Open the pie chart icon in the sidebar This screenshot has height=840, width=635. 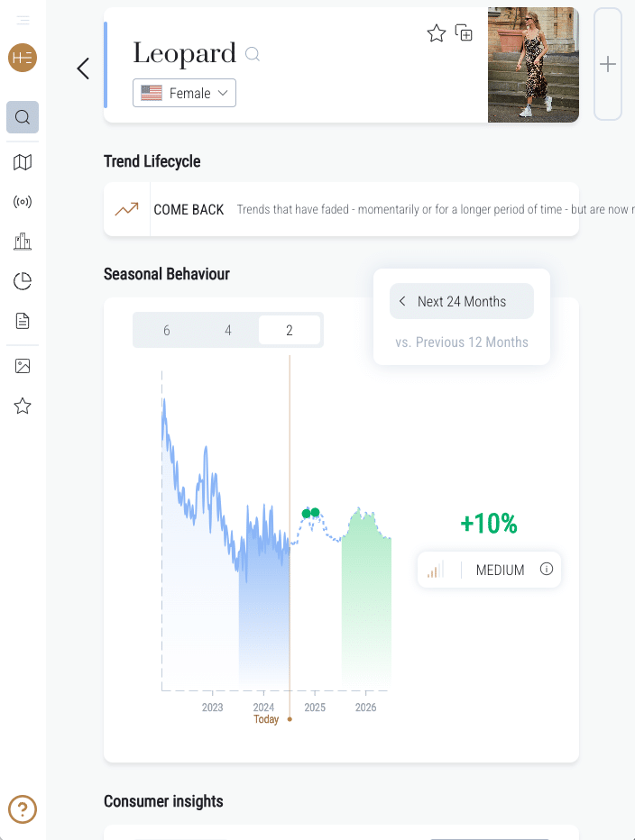[x=23, y=281]
